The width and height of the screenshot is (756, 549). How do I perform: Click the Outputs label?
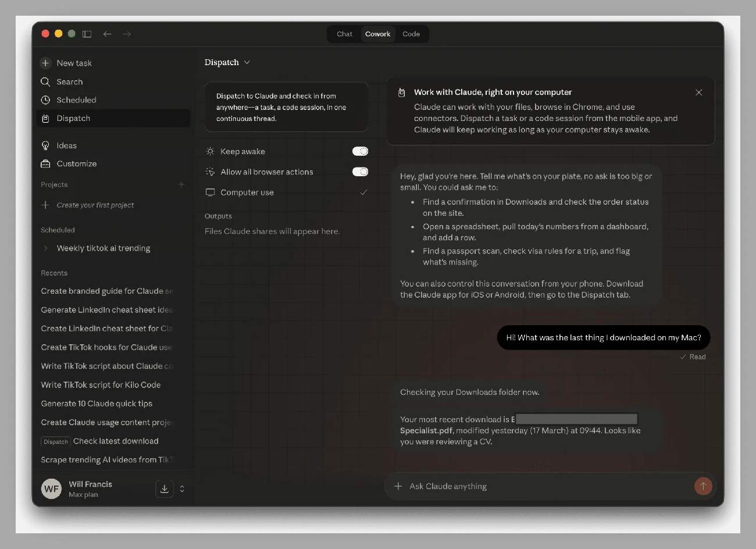pos(218,216)
